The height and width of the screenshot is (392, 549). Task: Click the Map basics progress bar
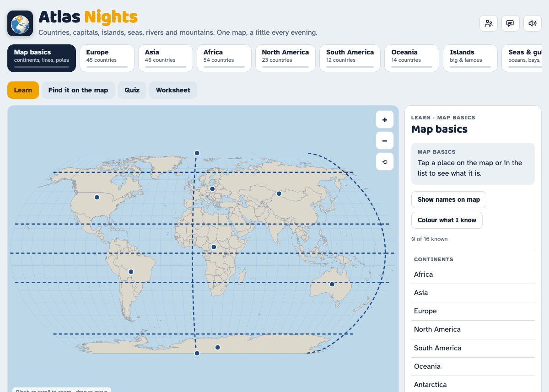tap(42, 67)
